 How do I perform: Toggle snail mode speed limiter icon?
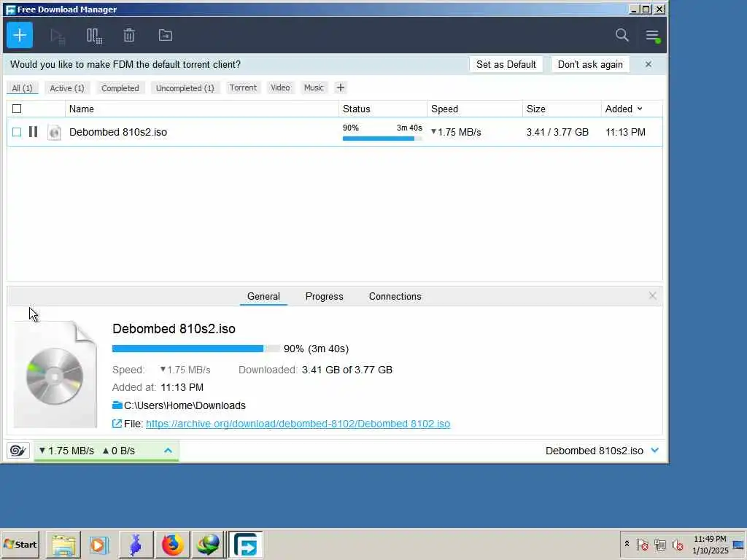tap(18, 451)
